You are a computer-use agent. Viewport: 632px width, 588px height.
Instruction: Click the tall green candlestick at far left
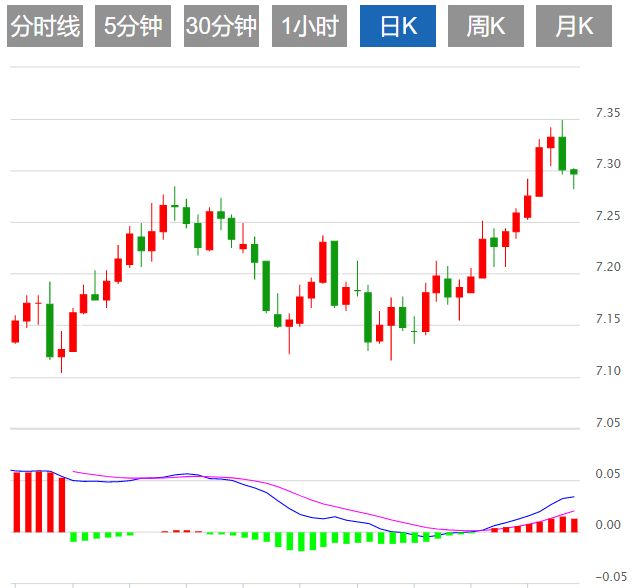click(x=49, y=330)
